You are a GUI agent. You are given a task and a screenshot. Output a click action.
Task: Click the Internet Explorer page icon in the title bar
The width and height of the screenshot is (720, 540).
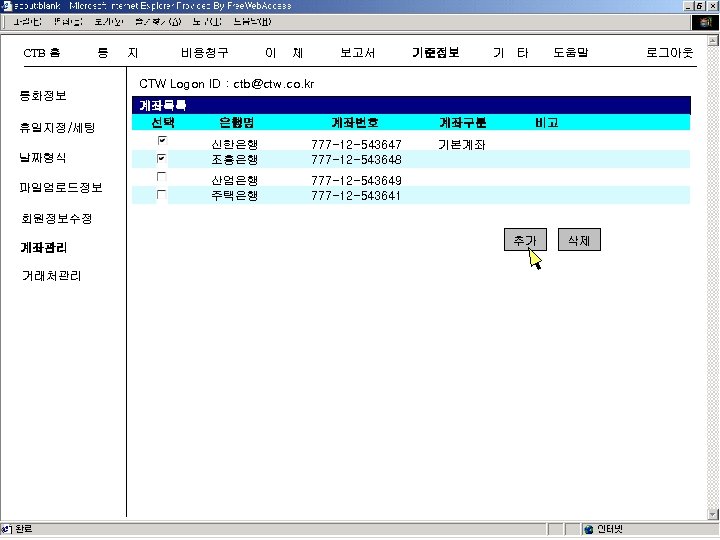[x=6, y=6]
